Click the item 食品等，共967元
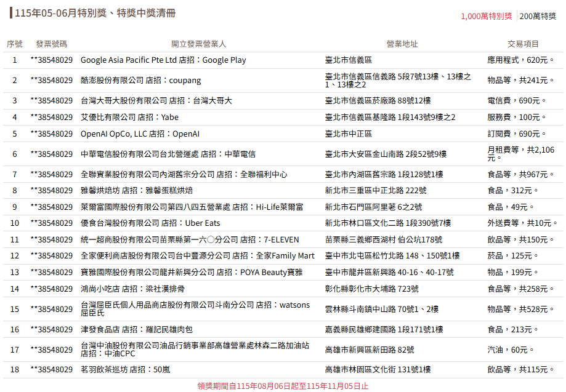This screenshot has width=566, height=392. click(520, 174)
